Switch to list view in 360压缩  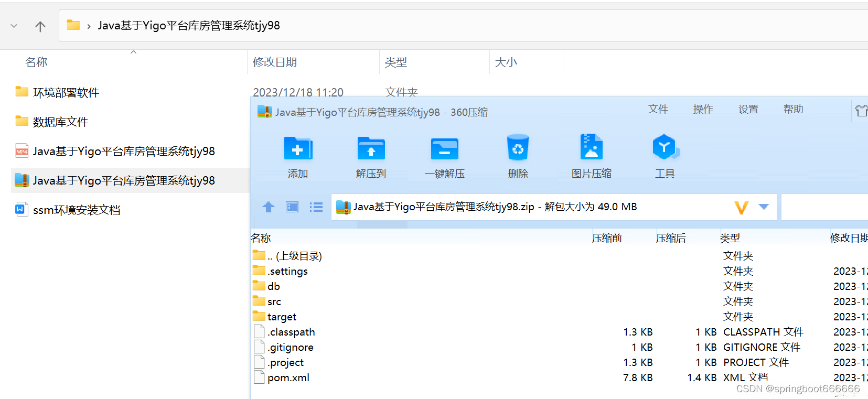(316, 207)
